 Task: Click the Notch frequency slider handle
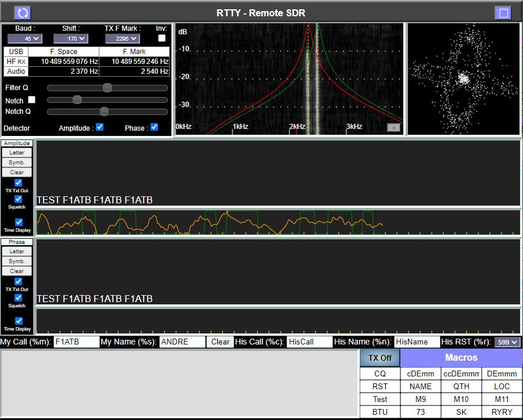point(77,100)
